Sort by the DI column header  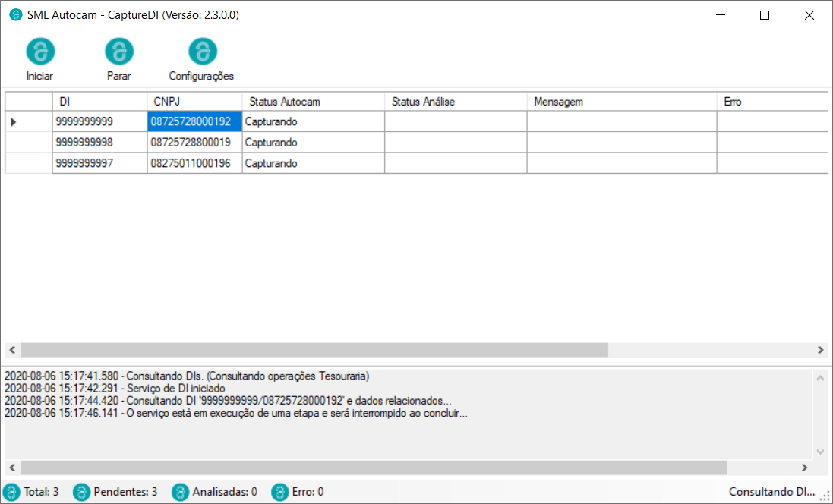(99, 102)
